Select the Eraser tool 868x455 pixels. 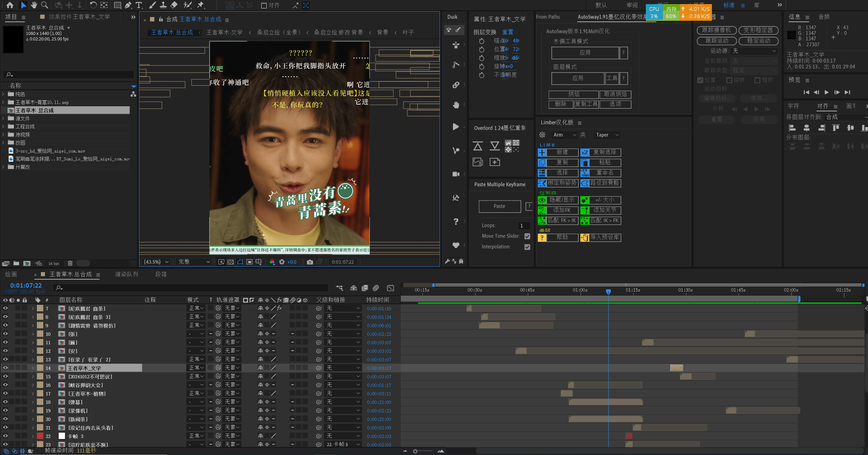174,5
